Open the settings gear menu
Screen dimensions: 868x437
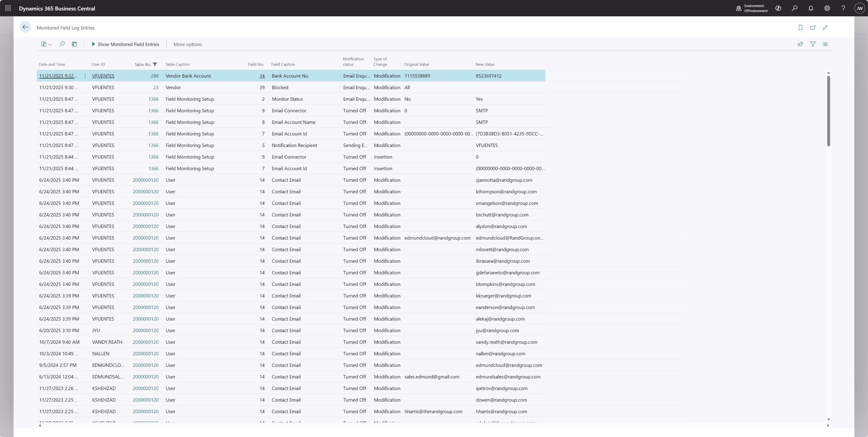pos(827,8)
